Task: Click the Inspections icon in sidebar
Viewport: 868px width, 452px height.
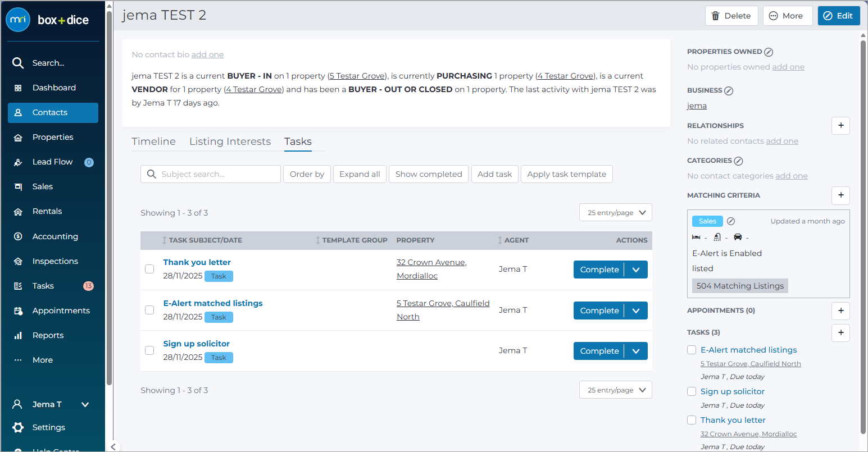Action: [x=18, y=261]
